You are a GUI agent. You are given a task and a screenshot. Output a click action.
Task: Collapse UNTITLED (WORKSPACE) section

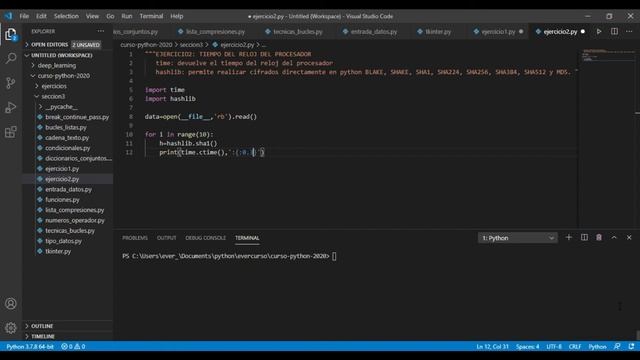click(x=67, y=55)
